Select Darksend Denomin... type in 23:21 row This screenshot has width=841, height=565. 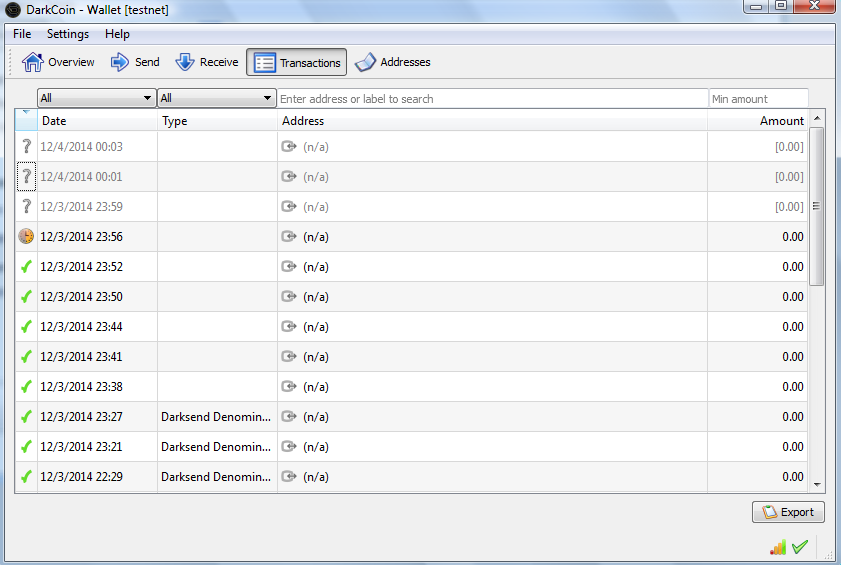point(216,447)
